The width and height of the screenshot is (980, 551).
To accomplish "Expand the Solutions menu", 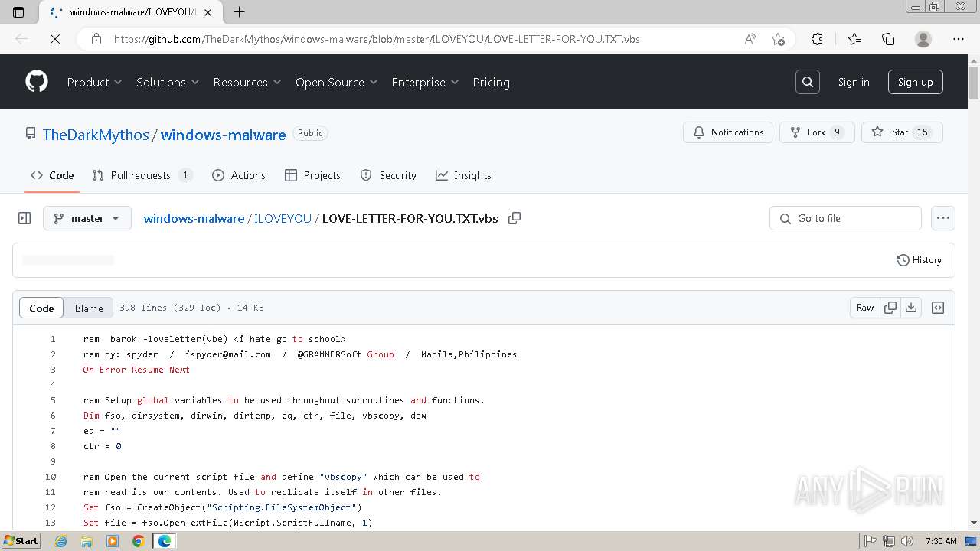I will click(168, 82).
